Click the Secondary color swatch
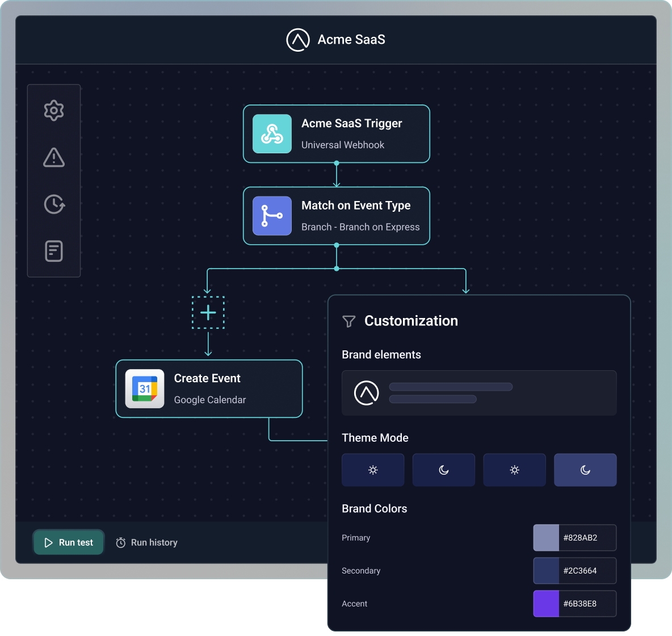 click(x=546, y=571)
